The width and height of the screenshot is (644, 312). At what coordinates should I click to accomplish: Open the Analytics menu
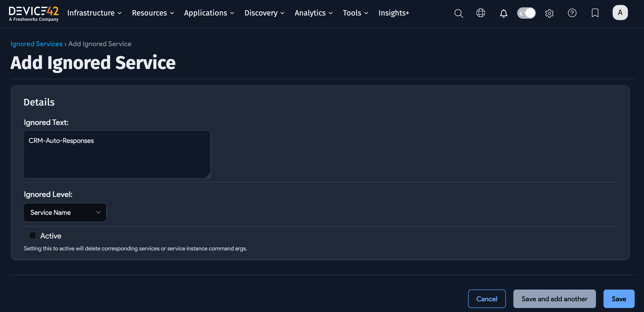[313, 13]
